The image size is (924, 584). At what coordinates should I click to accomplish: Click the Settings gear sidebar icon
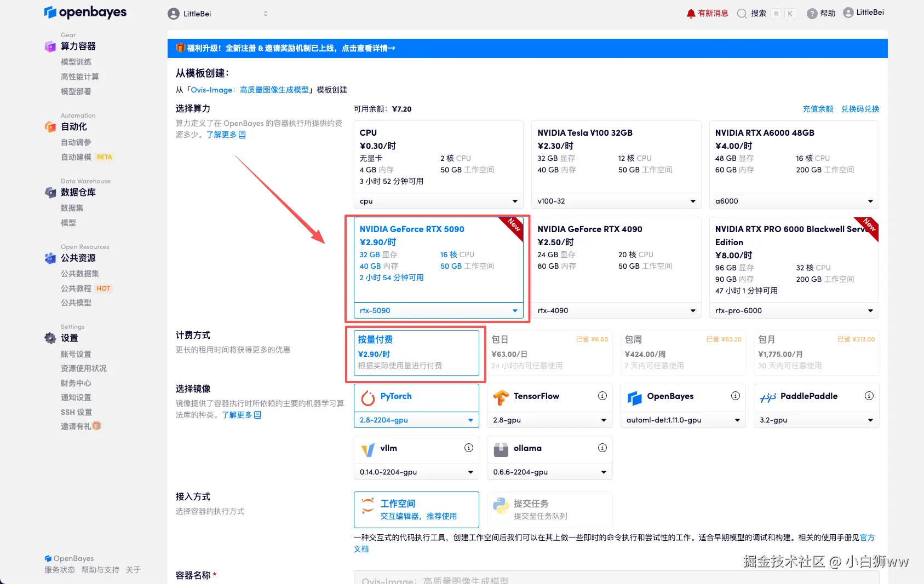coord(50,338)
